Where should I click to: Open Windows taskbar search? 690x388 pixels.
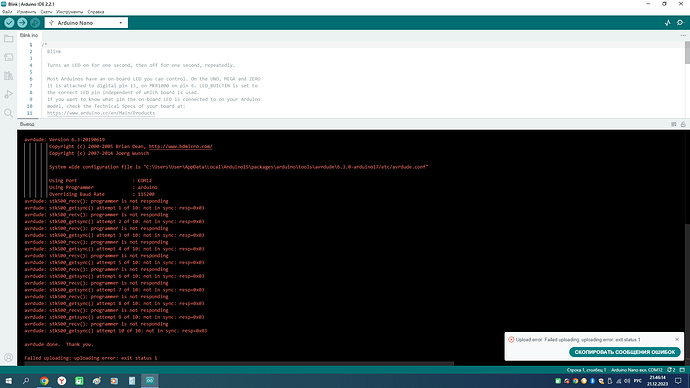(x=26, y=381)
